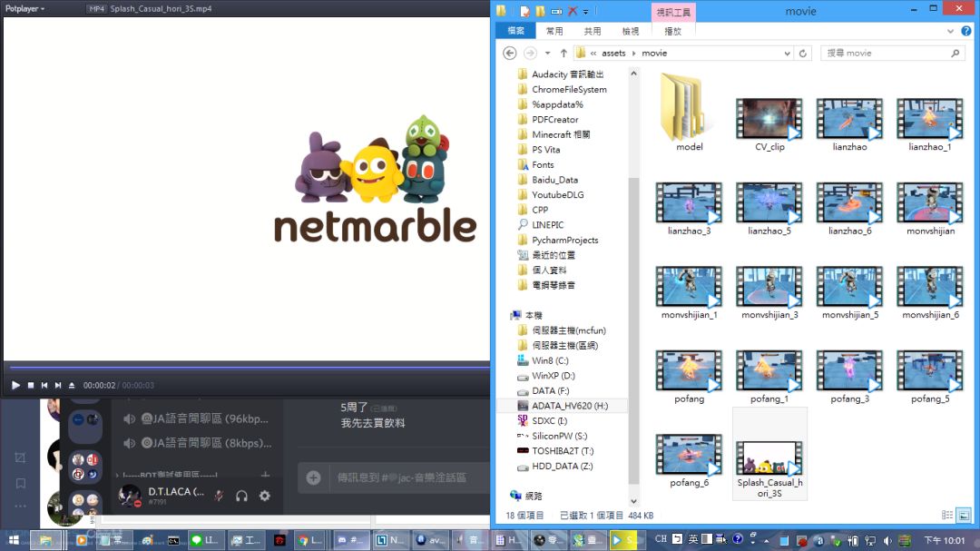The width and height of the screenshot is (980, 551).
Task: Select the monvshijian video file
Action: 930,208
